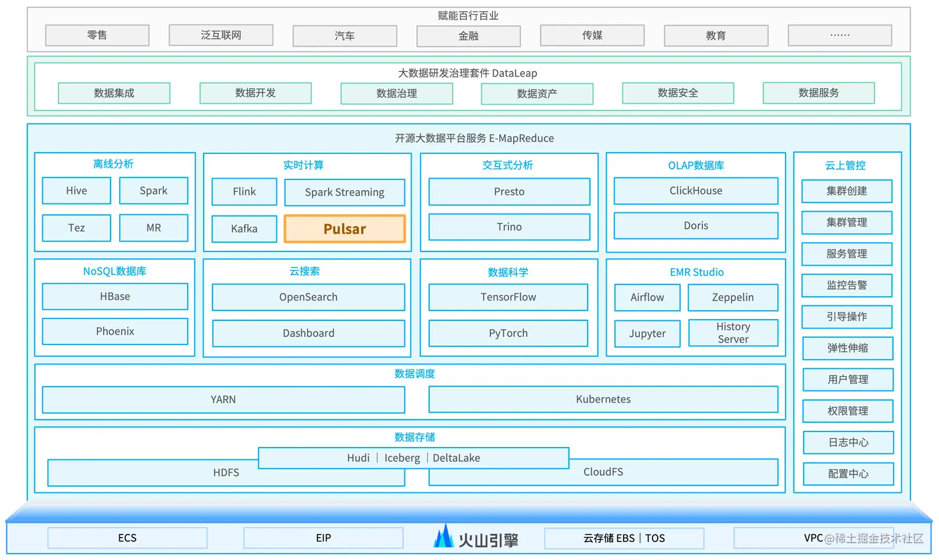Image resolution: width=939 pixels, height=560 pixels.
Task: Click the 云存储 EBS | TOS box
Action: pos(624,538)
